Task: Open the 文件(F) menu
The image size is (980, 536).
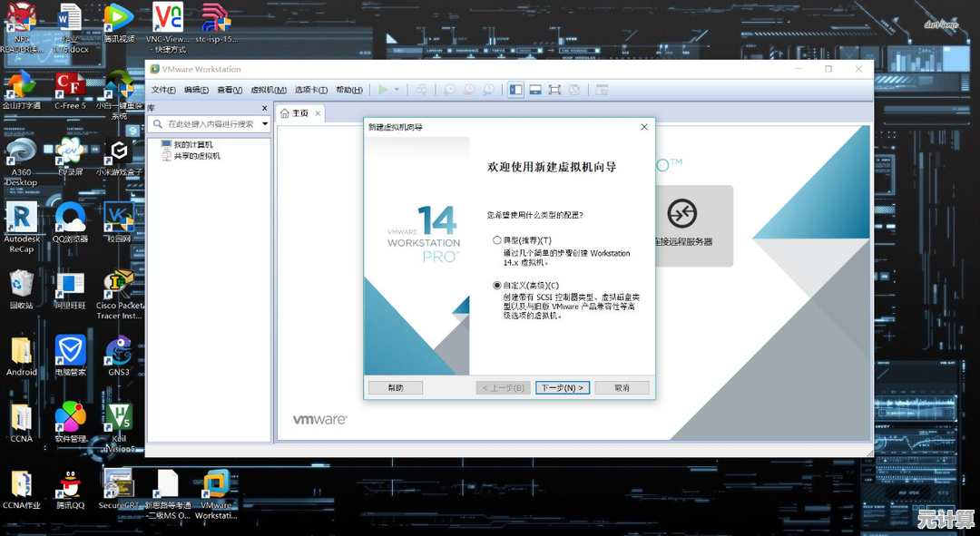Action: click(x=163, y=90)
